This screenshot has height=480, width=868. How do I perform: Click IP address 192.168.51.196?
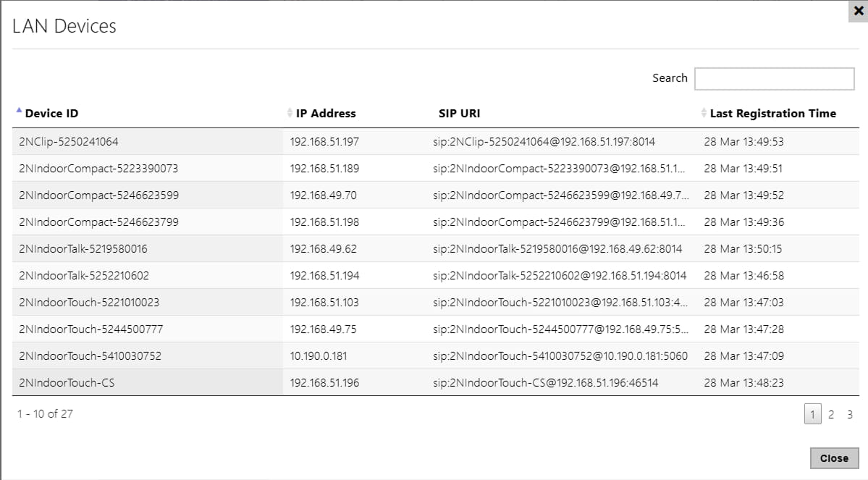point(324,382)
